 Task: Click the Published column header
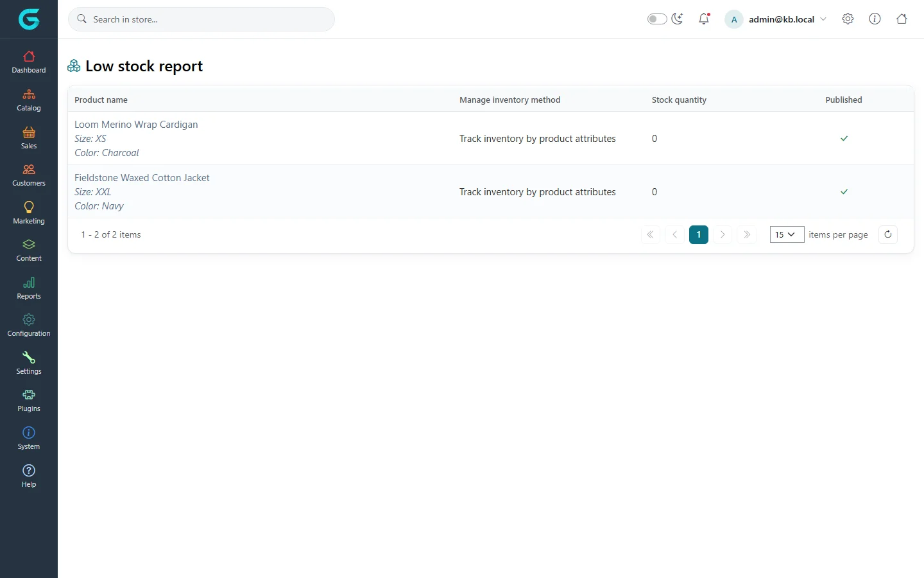coord(844,100)
